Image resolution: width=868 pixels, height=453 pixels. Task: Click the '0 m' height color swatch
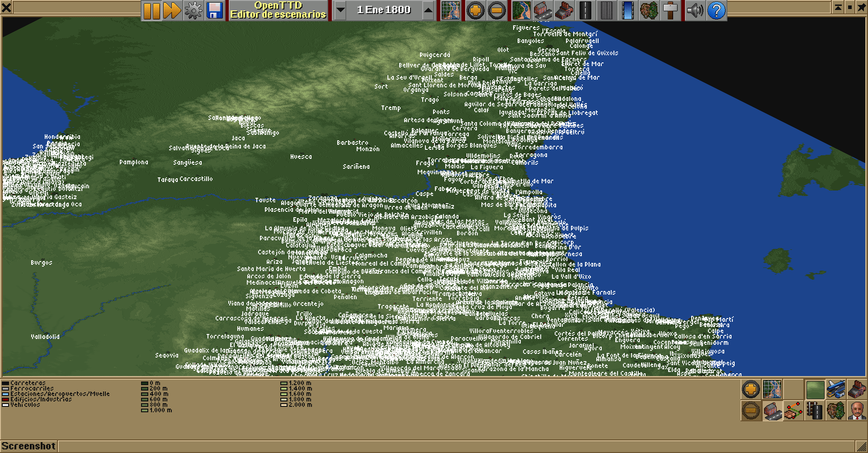coord(145,383)
